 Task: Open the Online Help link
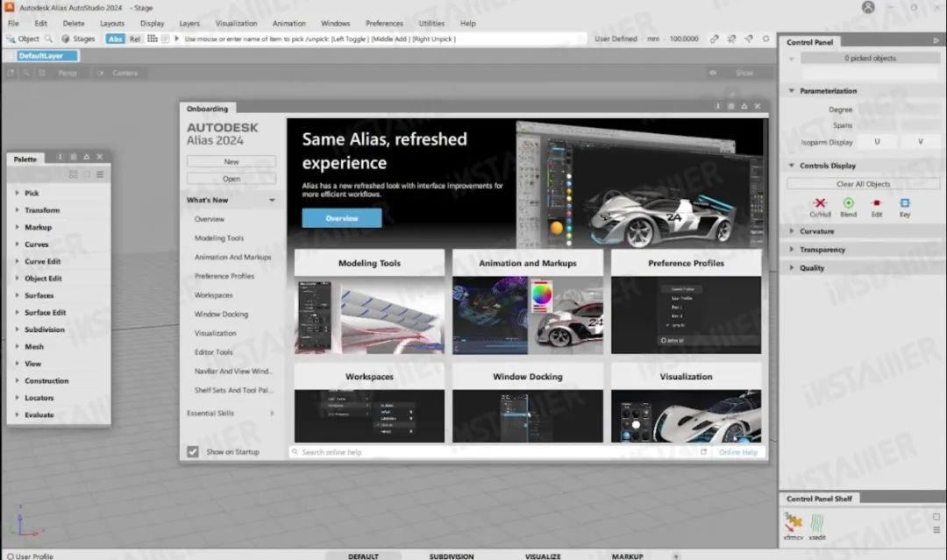(738, 452)
